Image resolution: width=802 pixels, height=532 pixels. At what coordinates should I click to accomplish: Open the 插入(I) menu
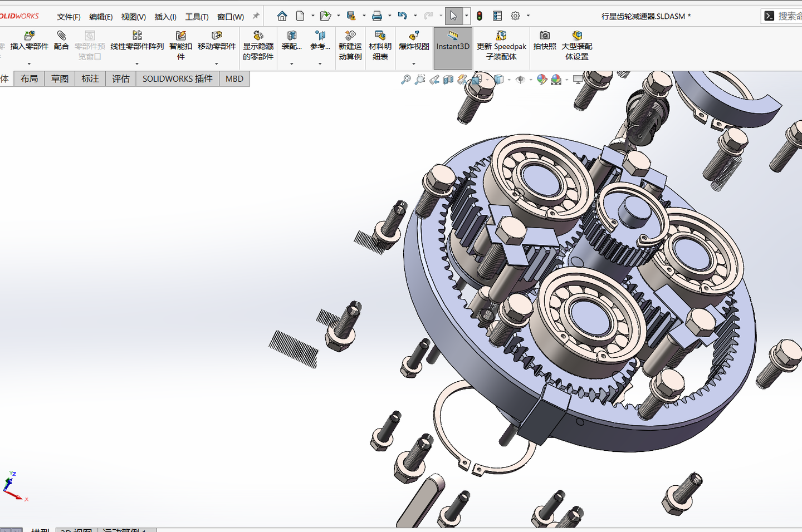[x=165, y=17]
